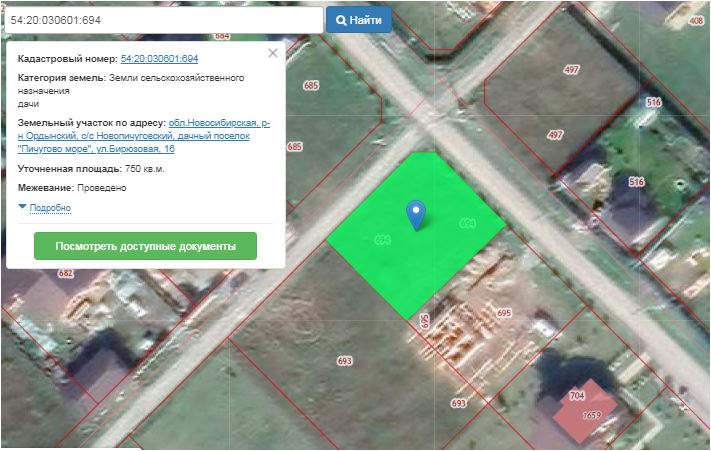Click left watermark logo on green parcel
Viewport: 711px width, 451px height.
coord(380,240)
